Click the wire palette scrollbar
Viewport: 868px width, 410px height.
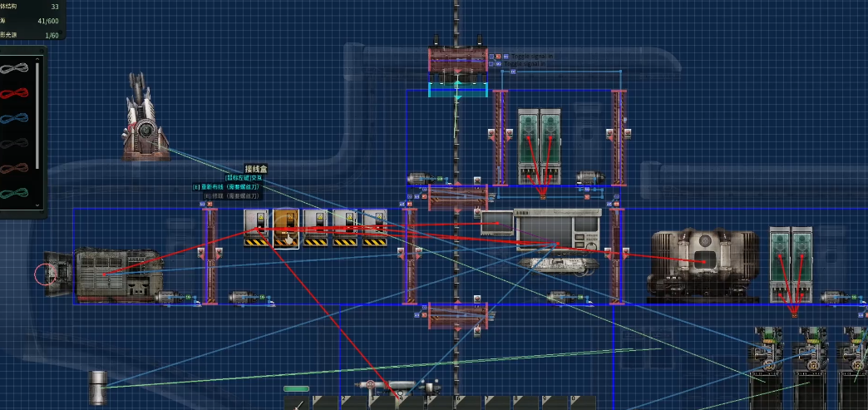(x=37, y=114)
